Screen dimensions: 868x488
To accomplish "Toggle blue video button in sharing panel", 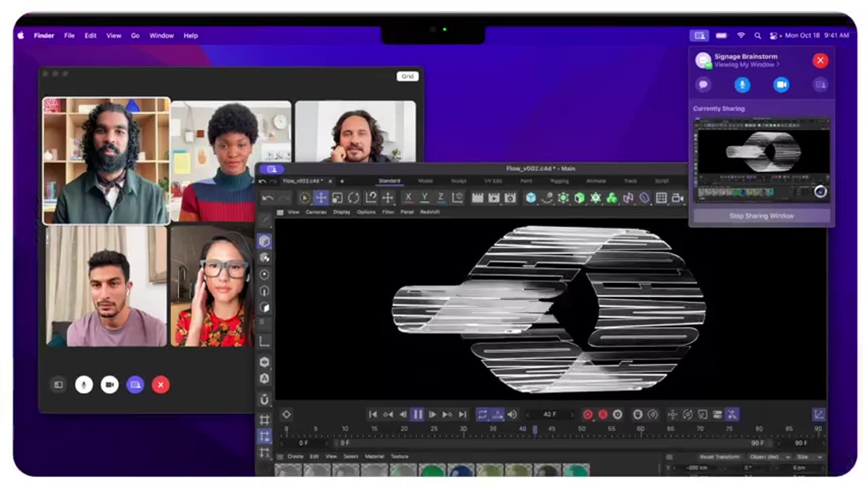I will 781,85.
